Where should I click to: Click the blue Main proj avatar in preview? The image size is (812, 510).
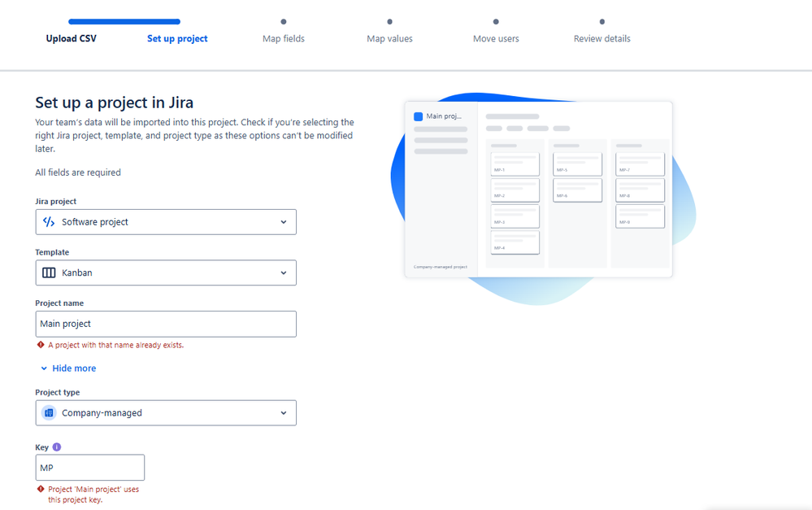tap(418, 116)
